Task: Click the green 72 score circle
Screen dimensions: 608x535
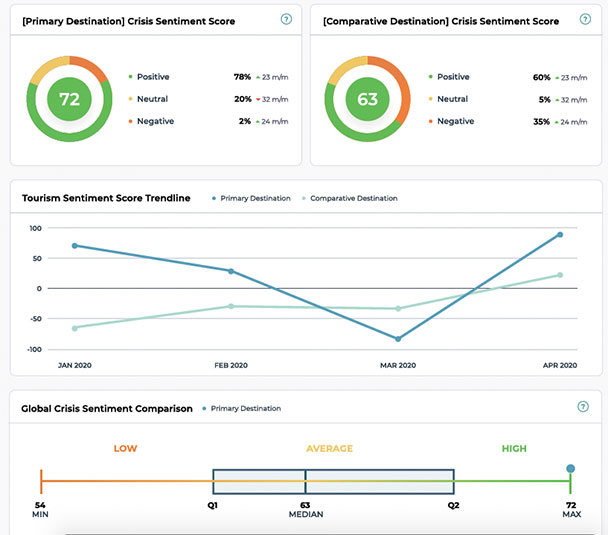Action: [x=69, y=99]
